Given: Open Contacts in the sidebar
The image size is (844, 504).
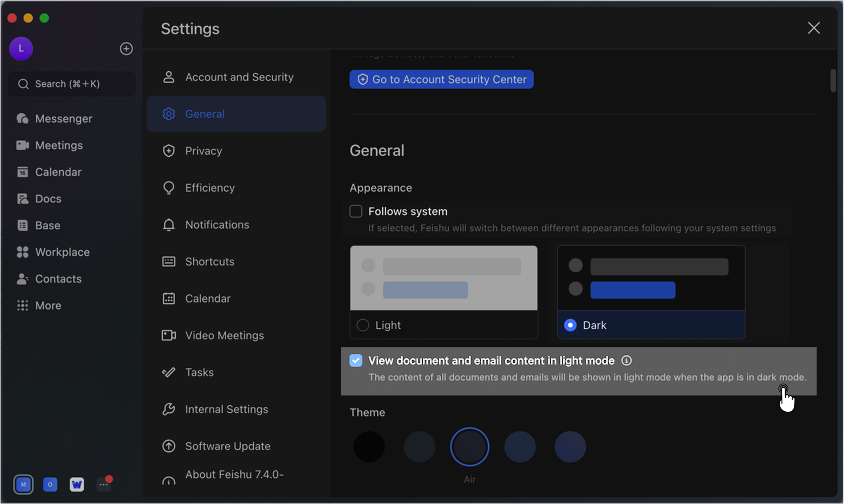Looking at the screenshot, I should point(58,279).
